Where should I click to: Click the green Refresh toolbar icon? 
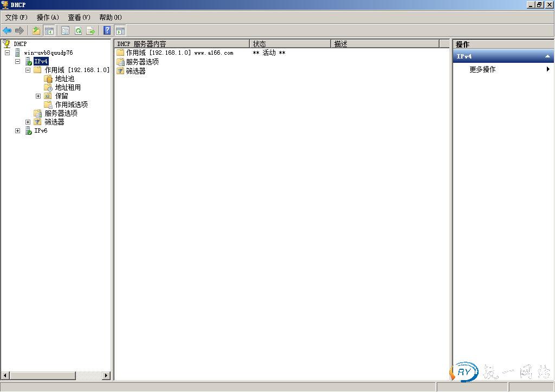(x=78, y=31)
